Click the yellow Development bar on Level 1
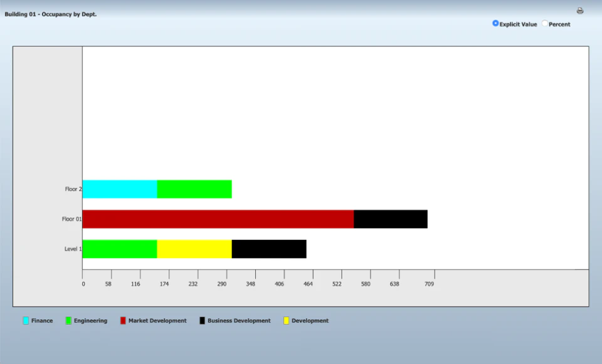602x364 pixels. 194,249
